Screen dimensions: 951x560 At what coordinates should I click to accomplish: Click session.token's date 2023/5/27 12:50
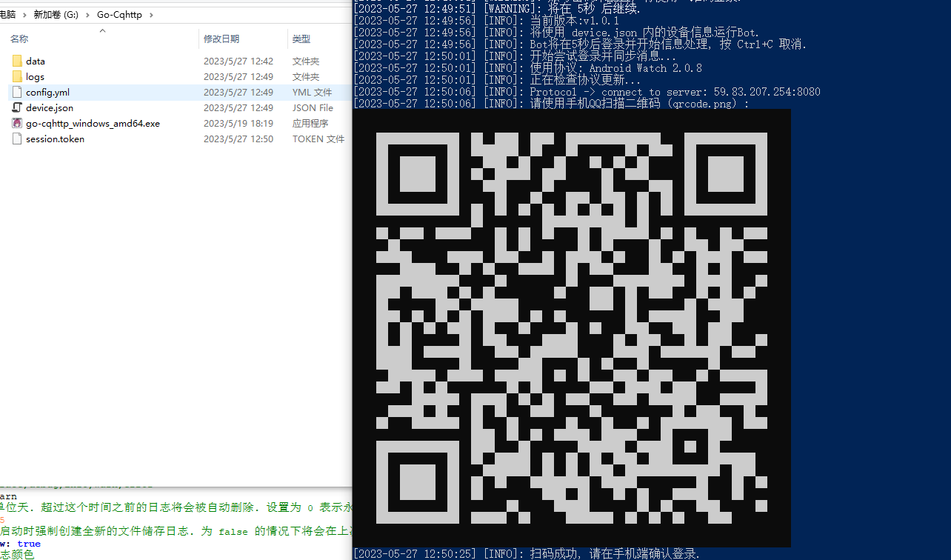coord(238,139)
